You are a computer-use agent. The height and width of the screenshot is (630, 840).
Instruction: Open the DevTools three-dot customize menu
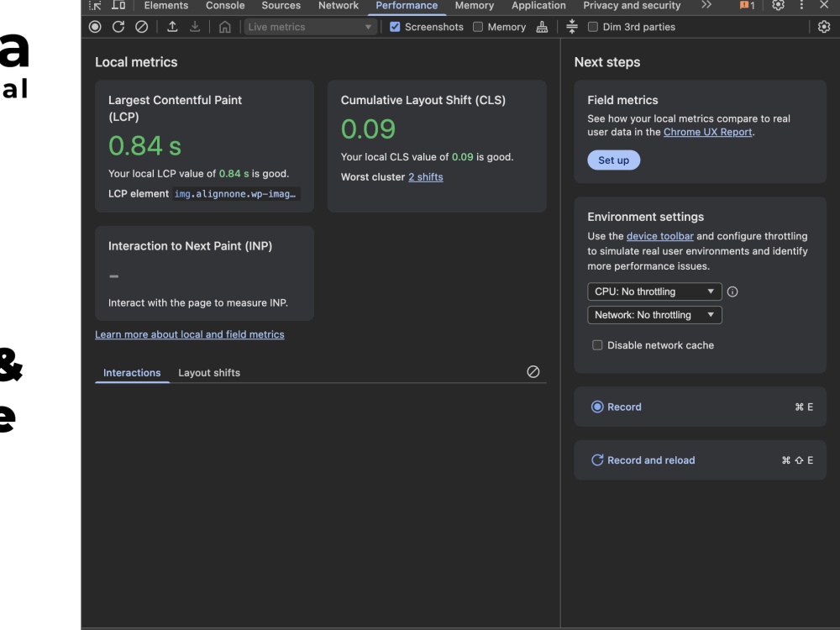point(801,5)
